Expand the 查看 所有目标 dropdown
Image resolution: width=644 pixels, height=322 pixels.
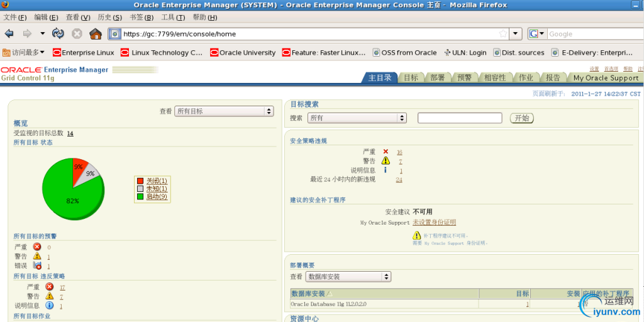tap(224, 111)
